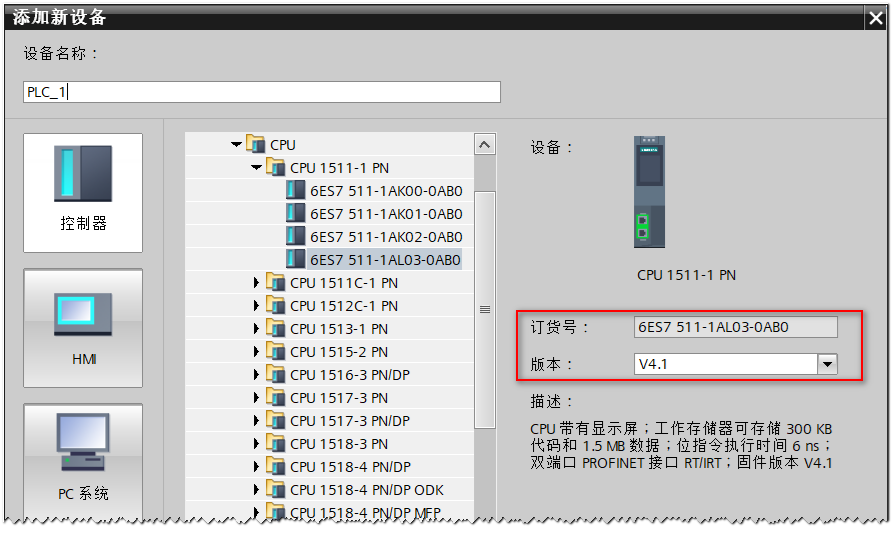The image size is (892, 533).
Task: Click the CPU 1511-1 PN device image
Action: click(x=650, y=192)
